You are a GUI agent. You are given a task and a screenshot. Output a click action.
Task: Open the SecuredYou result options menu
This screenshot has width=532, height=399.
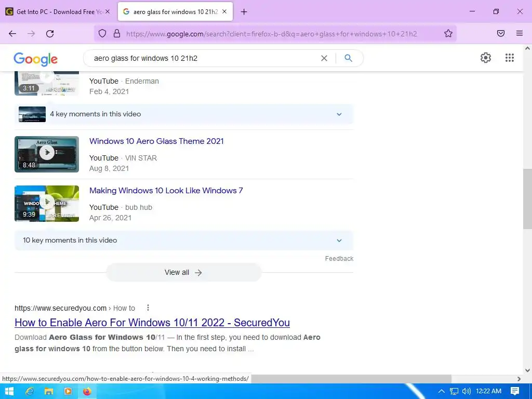[148, 308]
